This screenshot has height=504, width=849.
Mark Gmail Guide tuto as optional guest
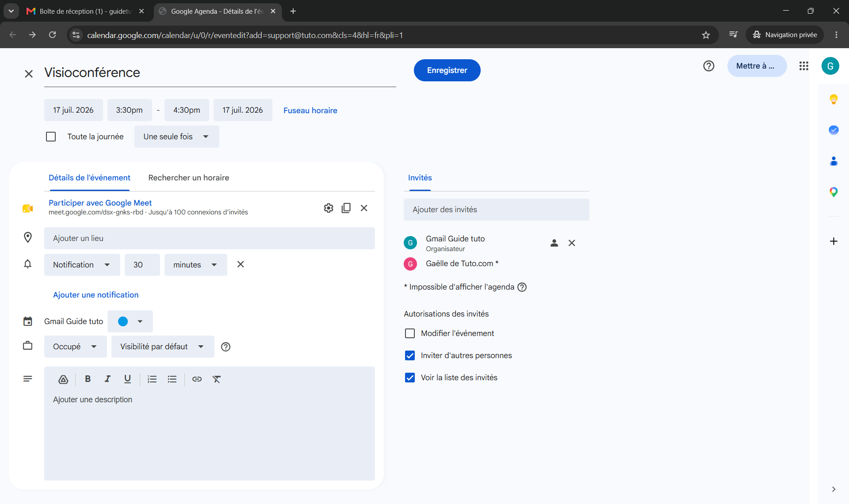[x=554, y=243]
